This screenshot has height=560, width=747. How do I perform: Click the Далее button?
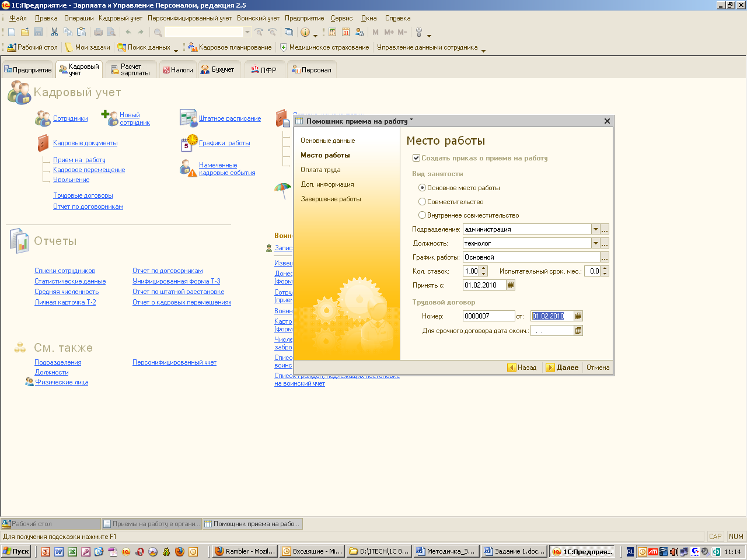562,367
